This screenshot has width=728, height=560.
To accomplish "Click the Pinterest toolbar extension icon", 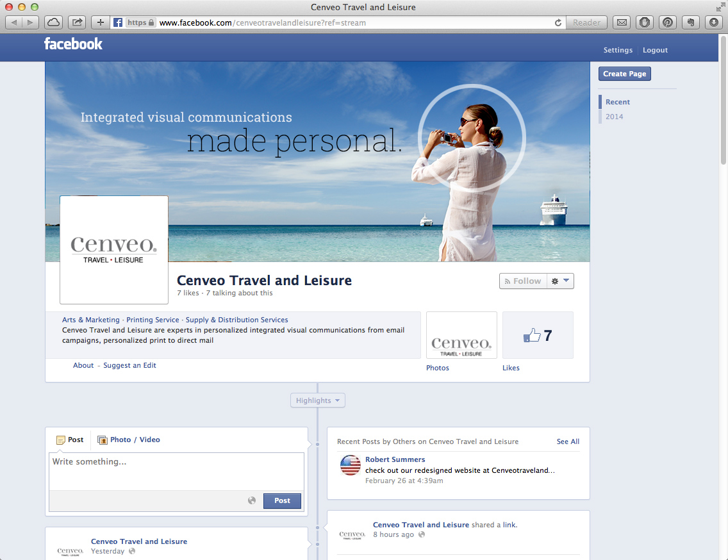I will [668, 22].
